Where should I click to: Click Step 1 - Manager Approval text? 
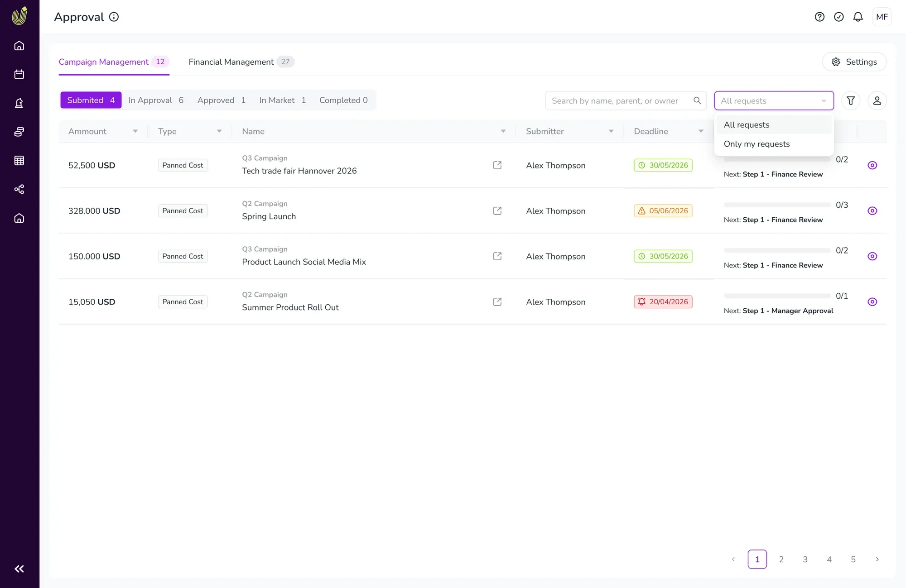[788, 311]
